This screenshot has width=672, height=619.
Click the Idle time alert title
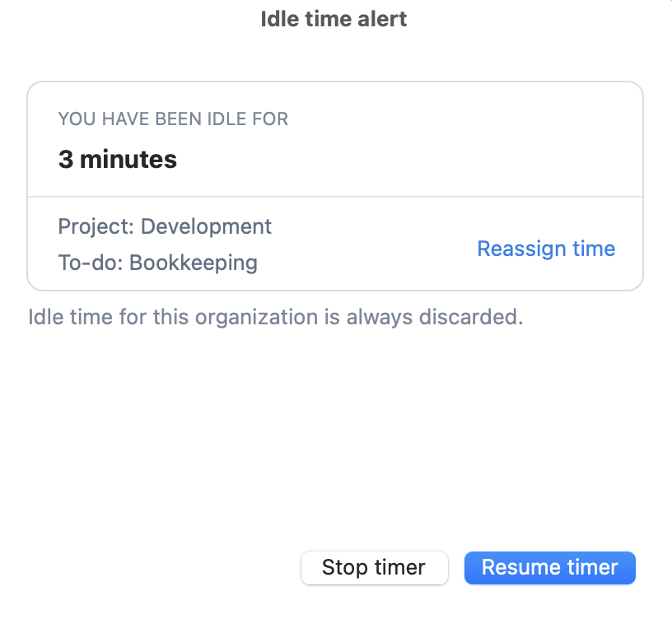334,19
